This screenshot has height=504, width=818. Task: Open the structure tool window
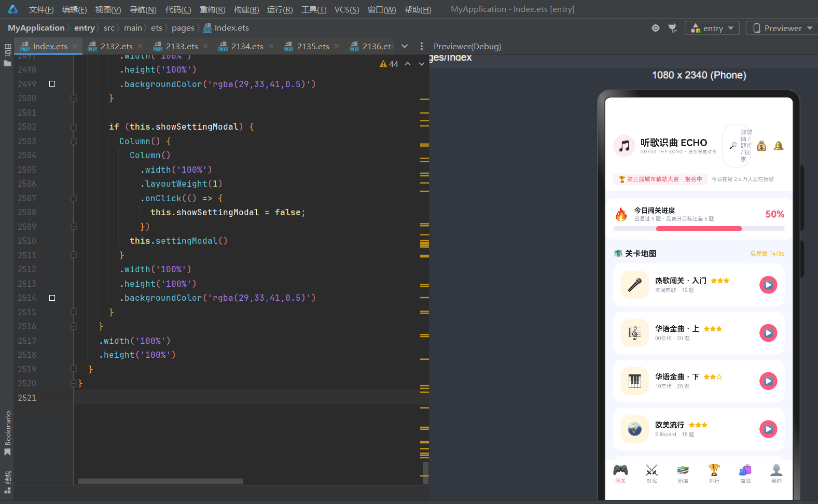[7, 482]
